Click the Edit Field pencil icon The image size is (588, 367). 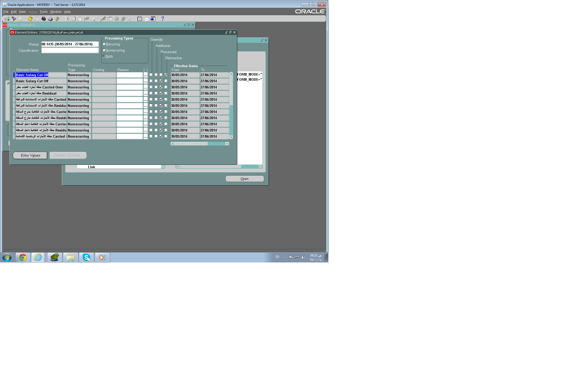pos(103,19)
